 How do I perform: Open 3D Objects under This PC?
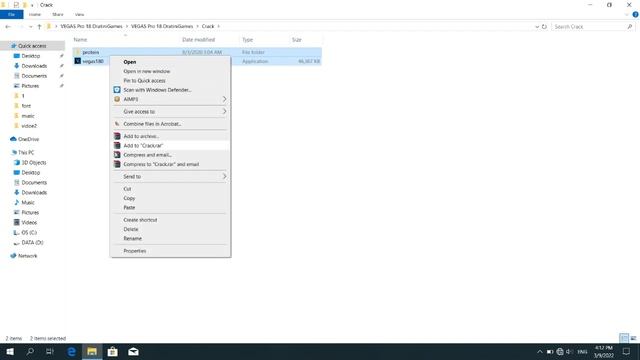point(34,162)
